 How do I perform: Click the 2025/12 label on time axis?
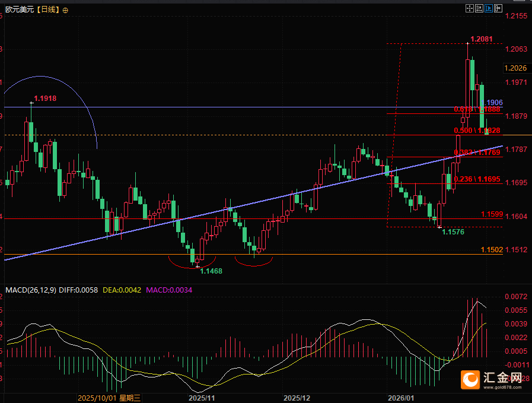pyautogui.click(x=297, y=398)
